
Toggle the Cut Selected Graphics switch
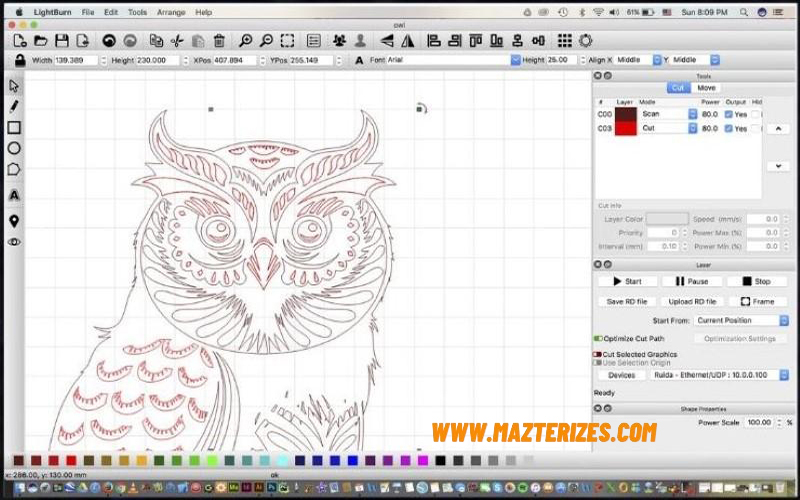click(597, 354)
